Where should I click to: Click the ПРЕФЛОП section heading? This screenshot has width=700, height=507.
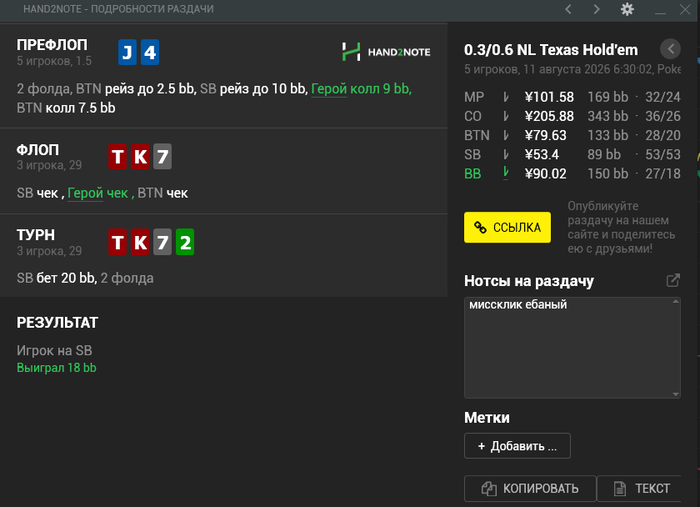pos(52,45)
